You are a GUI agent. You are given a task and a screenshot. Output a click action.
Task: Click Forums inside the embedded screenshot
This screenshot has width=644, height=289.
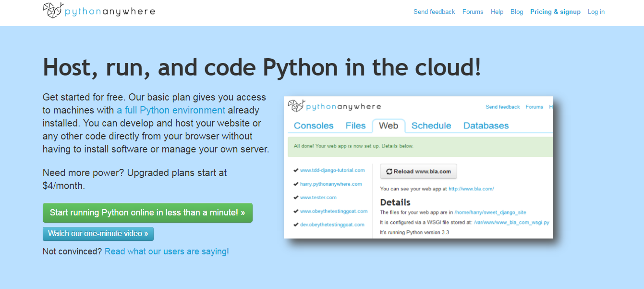pyautogui.click(x=535, y=107)
